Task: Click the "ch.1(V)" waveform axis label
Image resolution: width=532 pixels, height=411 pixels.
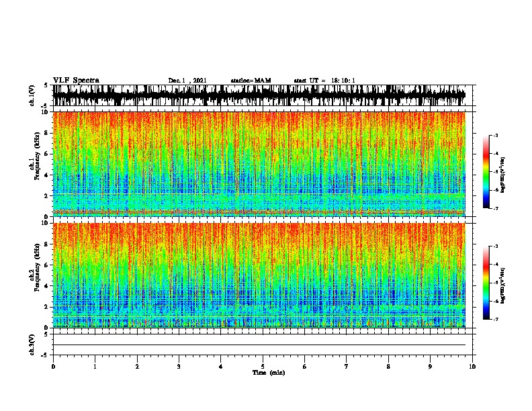Action: click(32, 95)
